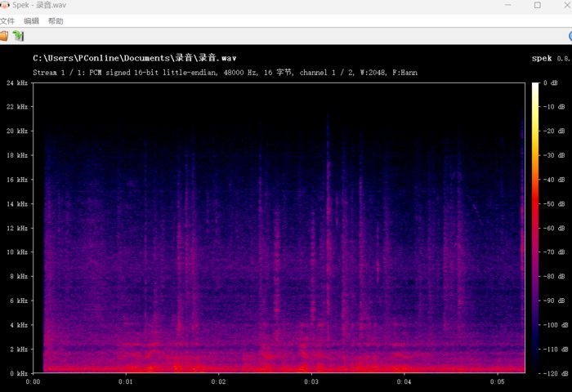Screen dimensions: 572x392
Task: Click the 0:01 time axis label
Action: [x=126, y=381]
